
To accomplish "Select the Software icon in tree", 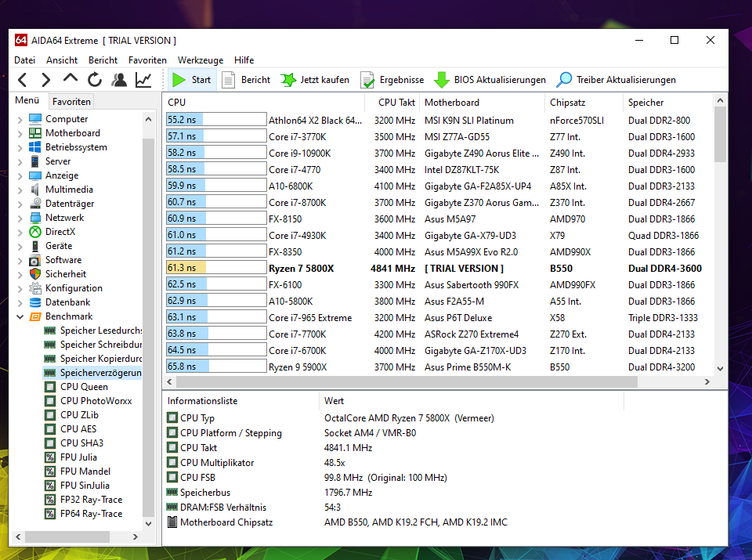I will 35,260.
